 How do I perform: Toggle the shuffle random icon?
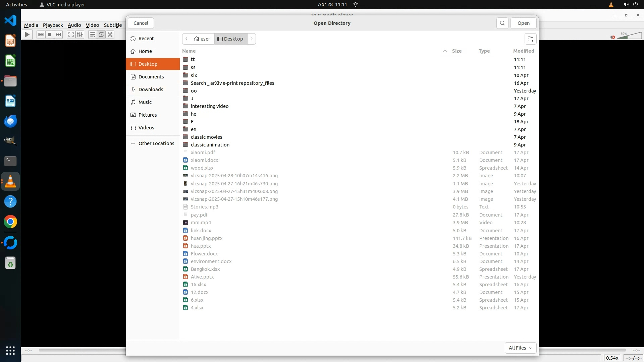110,35
